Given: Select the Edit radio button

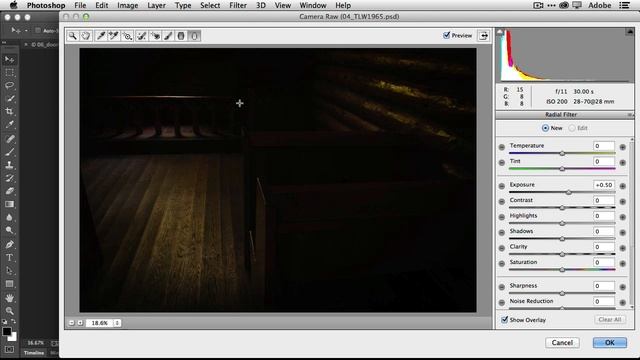Looking at the screenshot, I should 572,128.
